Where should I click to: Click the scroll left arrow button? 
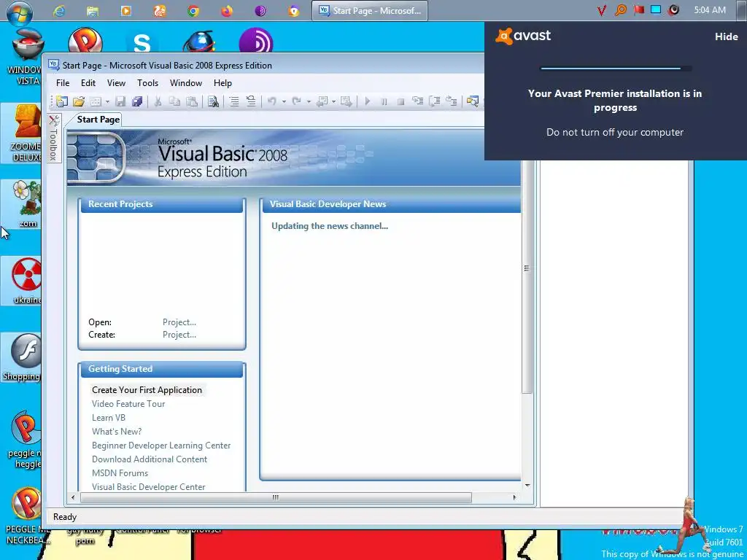click(x=73, y=497)
